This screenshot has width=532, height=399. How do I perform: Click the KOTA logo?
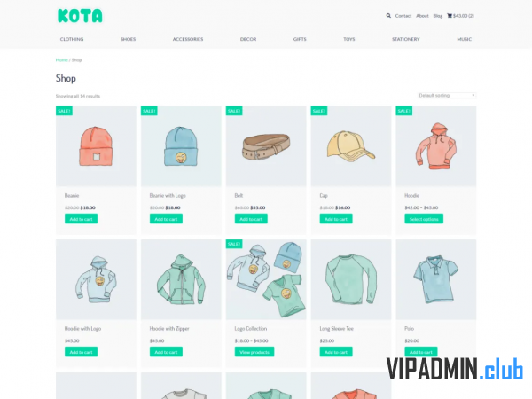(80, 16)
